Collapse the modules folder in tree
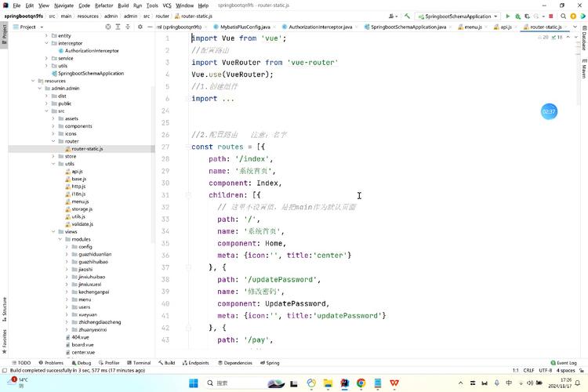The height and width of the screenshot is (392, 588). 60,239
